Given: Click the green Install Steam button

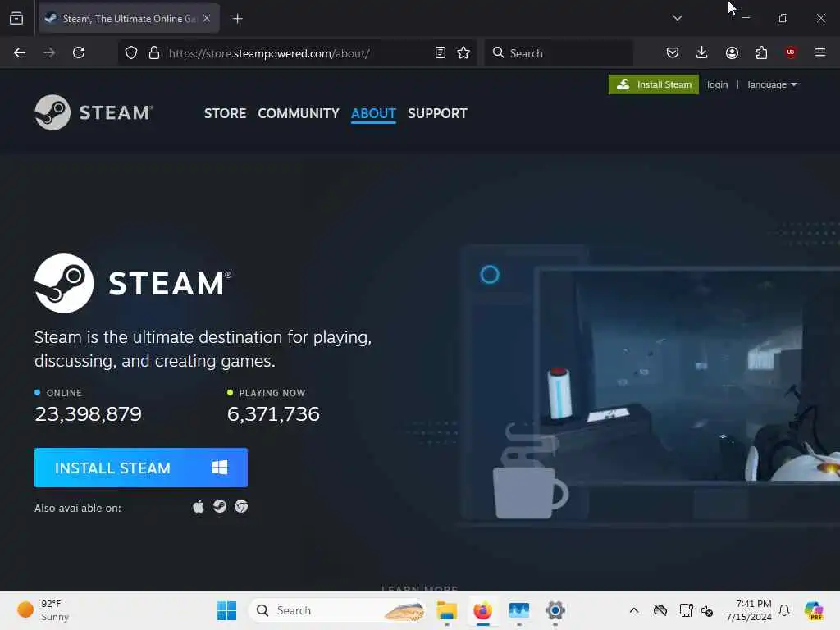Looking at the screenshot, I should [x=654, y=84].
